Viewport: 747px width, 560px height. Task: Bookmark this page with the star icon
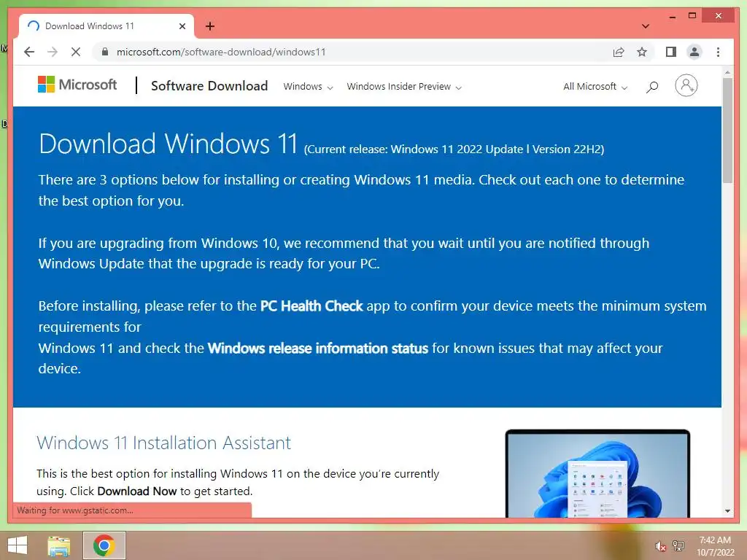(642, 52)
